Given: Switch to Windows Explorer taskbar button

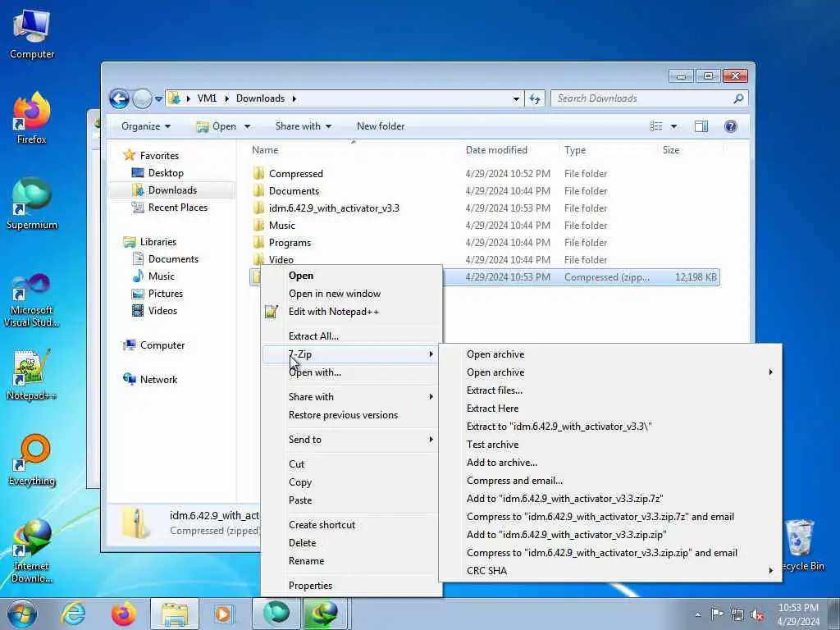Looking at the screenshot, I should click(x=175, y=614).
